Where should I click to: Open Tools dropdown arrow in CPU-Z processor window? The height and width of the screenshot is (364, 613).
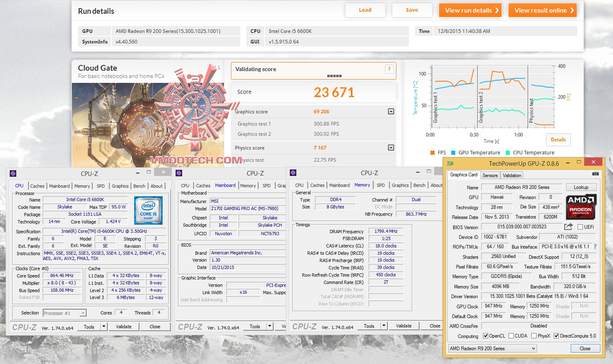pos(104,327)
